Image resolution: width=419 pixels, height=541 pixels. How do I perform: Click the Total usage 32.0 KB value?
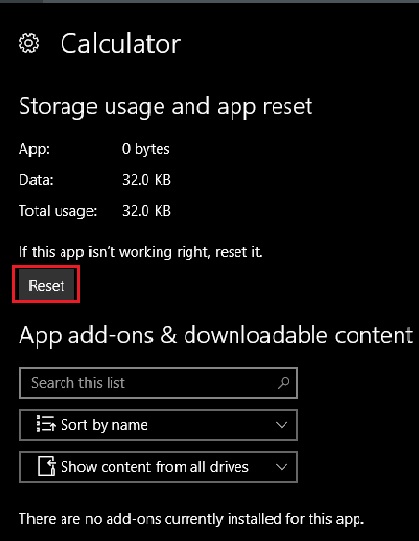[146, 211]
